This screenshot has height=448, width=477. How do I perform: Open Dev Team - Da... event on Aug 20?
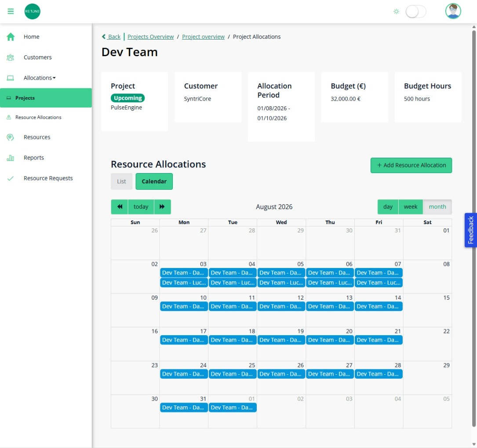[x=330, y=340]
